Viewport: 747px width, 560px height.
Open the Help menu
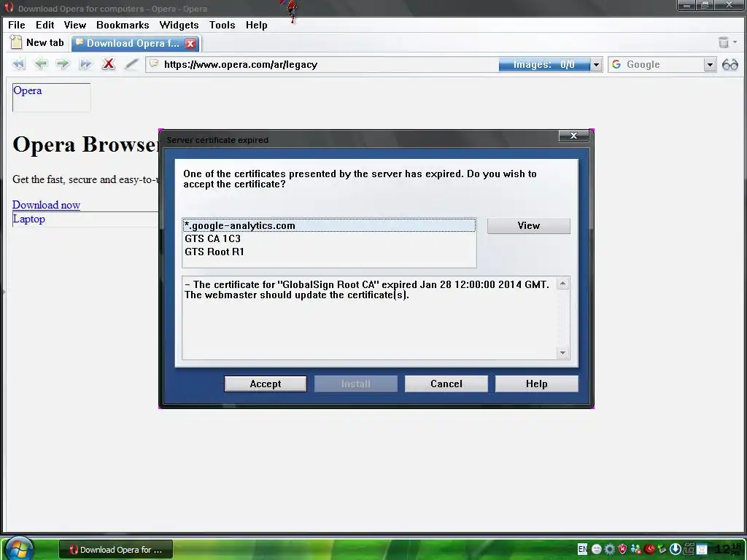(x=256, y=25)
